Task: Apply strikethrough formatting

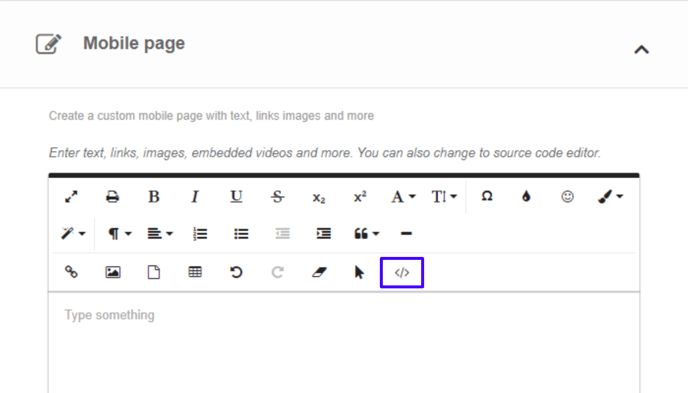Action: [277, 196]
